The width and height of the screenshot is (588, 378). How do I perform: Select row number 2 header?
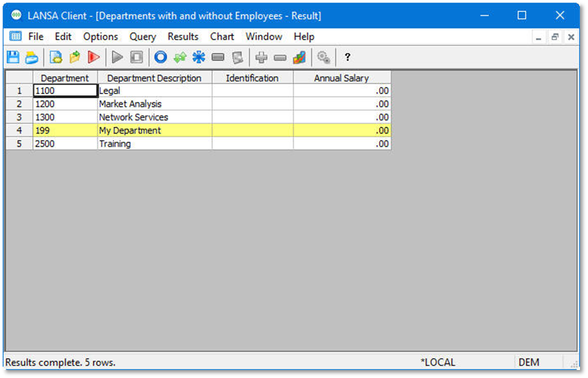[19, 104]
